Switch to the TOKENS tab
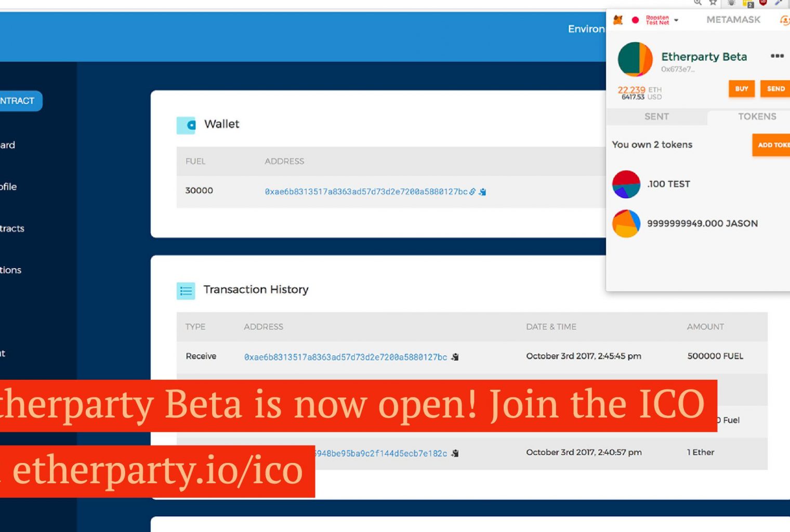Image resolution: width=790 pixels, height=532 pixels. coord(757,117)
